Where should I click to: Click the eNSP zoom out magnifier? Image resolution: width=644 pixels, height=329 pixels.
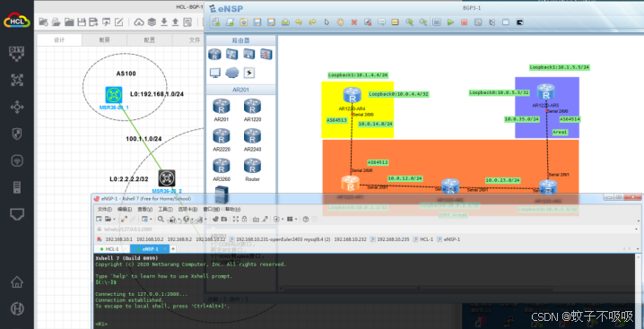(x=423, y=22)
